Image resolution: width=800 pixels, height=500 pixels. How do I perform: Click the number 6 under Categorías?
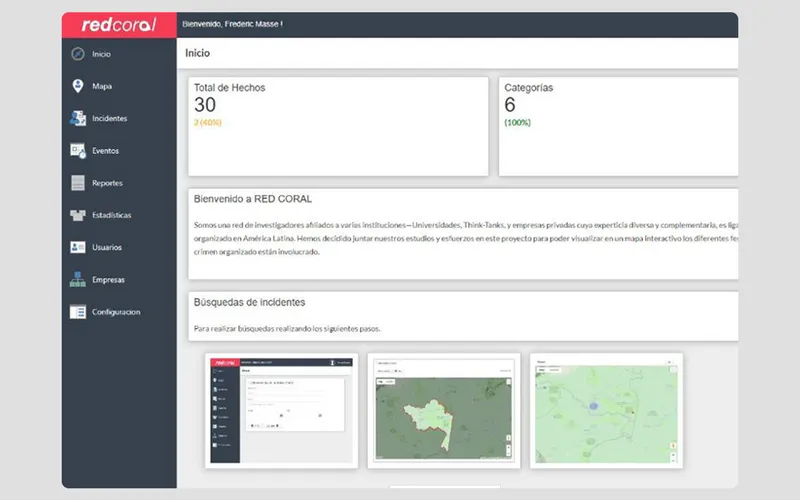click(x=510, y=105)
